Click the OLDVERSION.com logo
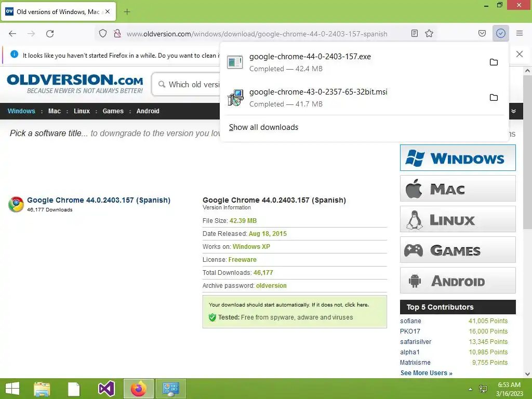 [x=75, y=84]
